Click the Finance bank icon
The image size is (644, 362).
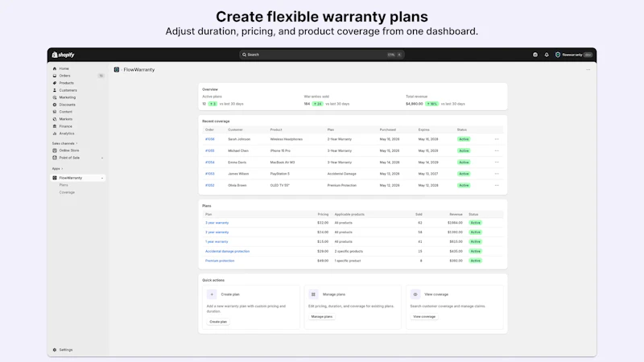[55, 126]
